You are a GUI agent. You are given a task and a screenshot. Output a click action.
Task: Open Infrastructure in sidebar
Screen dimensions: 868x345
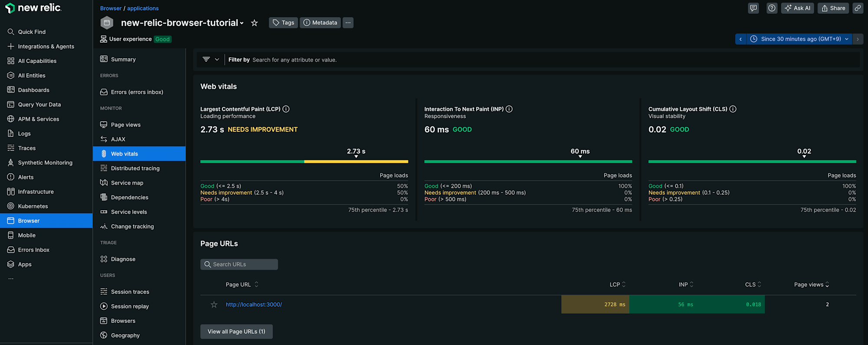[46, 192]
